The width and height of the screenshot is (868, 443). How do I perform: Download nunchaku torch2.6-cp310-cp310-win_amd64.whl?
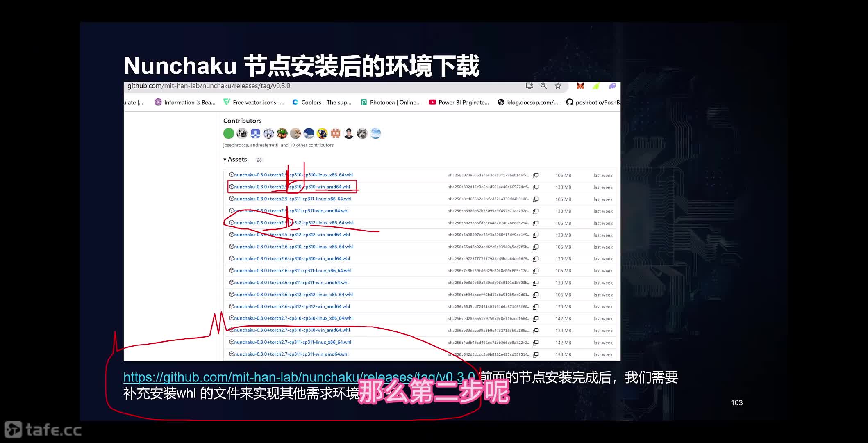click(292, 258)
